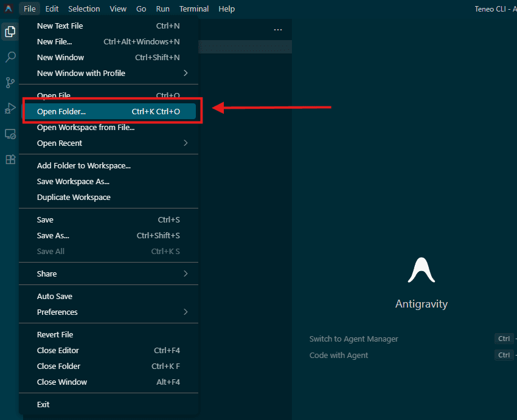
Task: Open the Edit menu
Action: pos(52,9)
